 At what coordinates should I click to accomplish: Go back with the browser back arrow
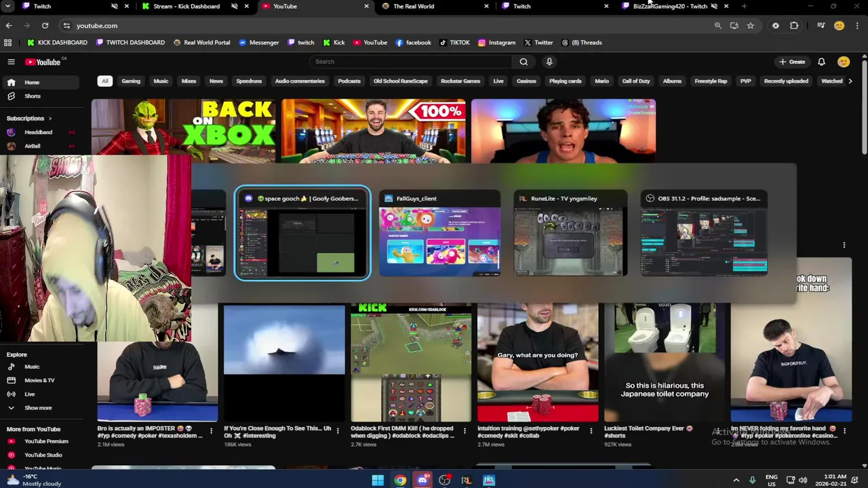[x=9, y=26]
